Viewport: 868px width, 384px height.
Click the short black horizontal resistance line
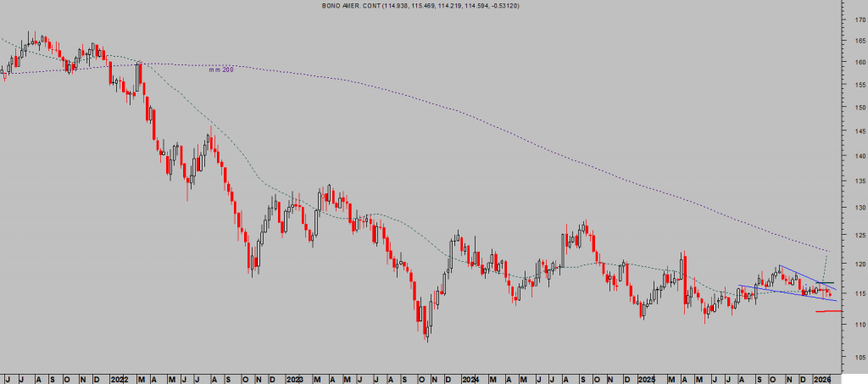pyautogui.click(x=825, y=282)
